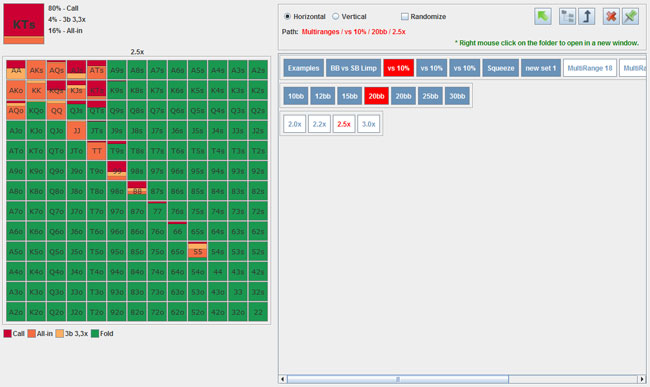Enable the Randomize checkbox

point(405,17)
